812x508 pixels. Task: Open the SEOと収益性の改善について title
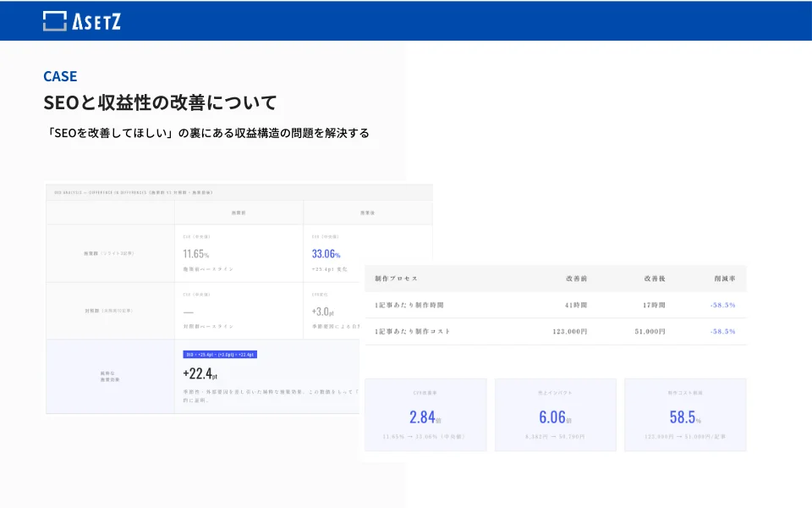(x=159, y=102)
